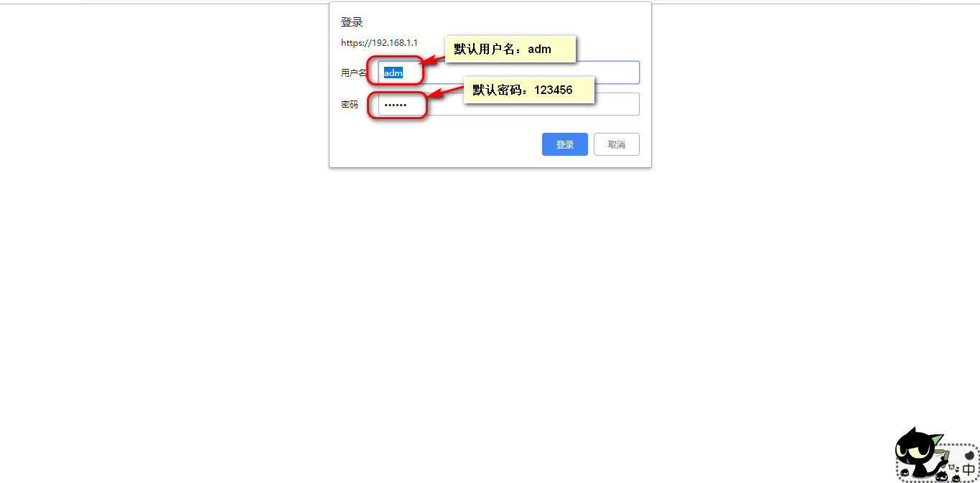This screenshot has height=483, width=980.
Task: Click the 用户名 field label
Action: pos(354,72)
